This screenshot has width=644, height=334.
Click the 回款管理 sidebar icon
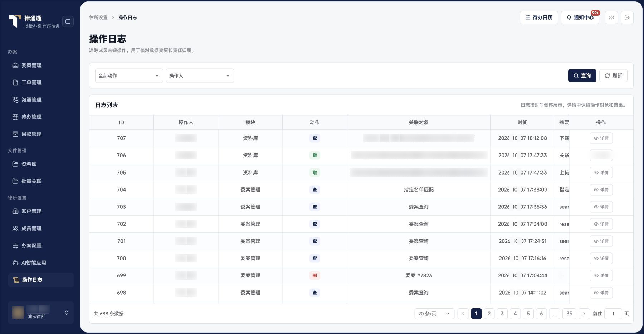15,134
